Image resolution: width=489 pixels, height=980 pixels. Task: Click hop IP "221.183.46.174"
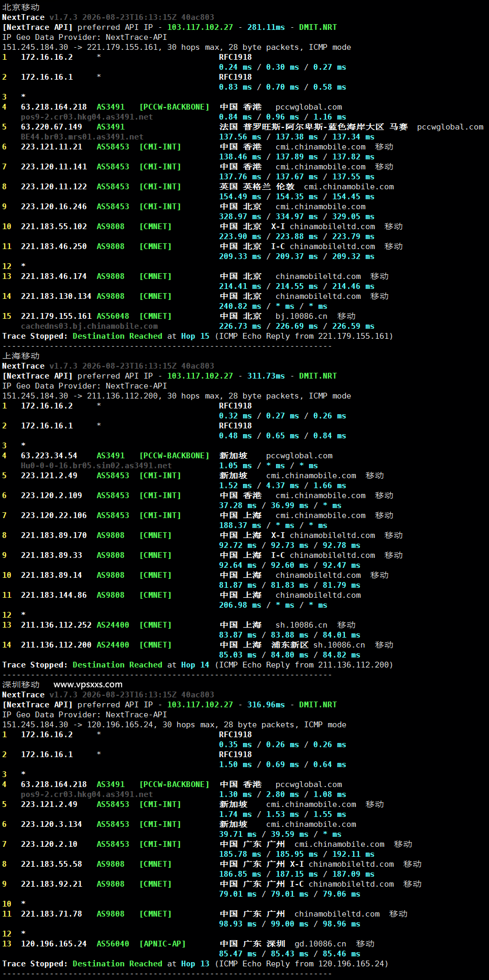[x=54, y=276]
